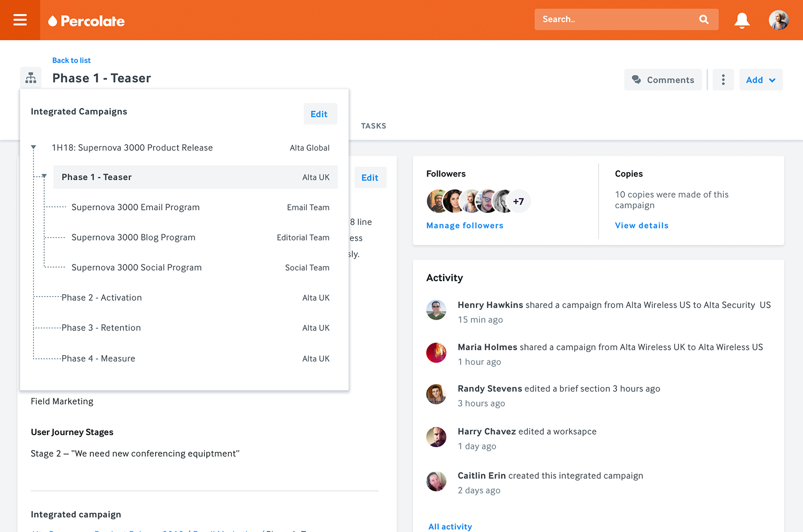The image size is (803, 532).
Task: Click the Maria Holmes name
Action: 487,347
